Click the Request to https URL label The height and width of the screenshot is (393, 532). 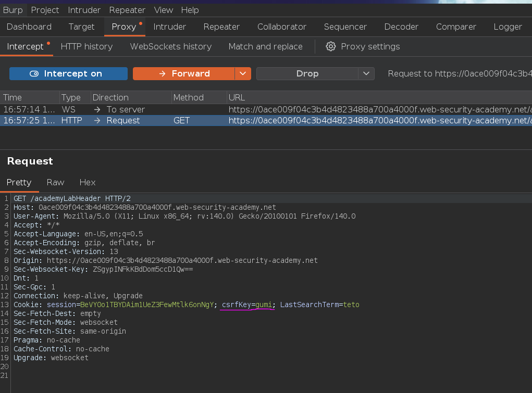460,73
